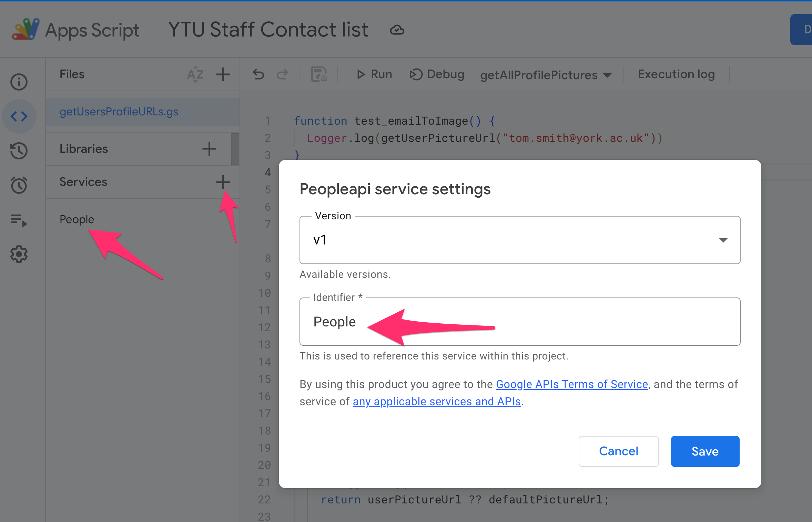Image resolution: width=812 pixels, height=522 pixels.
Task: Click the blue Save button
Action: click(x=705, y=451)
